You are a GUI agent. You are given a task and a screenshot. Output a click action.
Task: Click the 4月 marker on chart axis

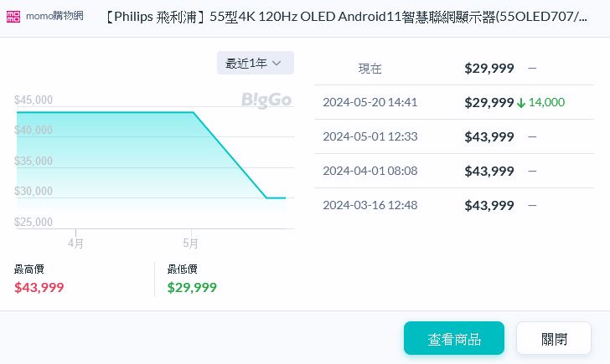(x=75, y=244)
